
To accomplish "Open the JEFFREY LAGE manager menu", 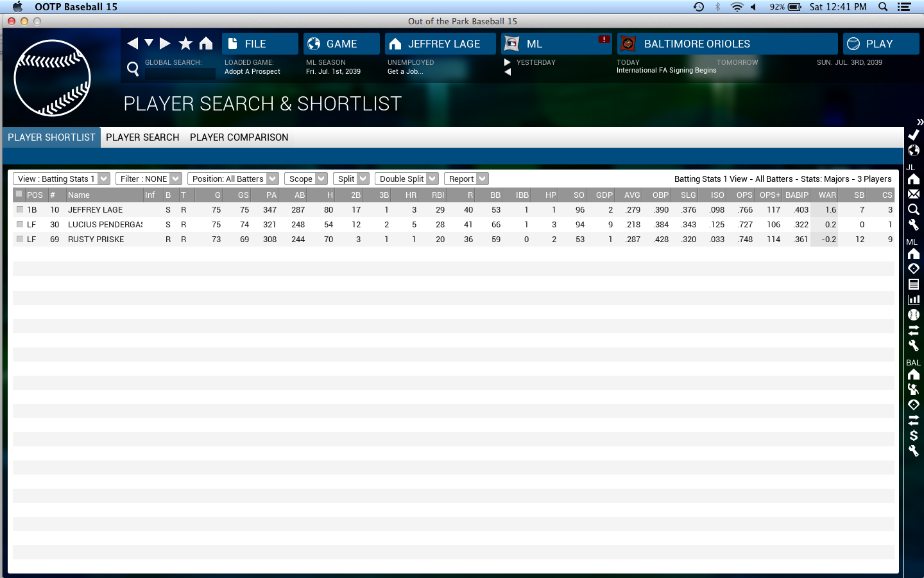I will tap(440, 44).
